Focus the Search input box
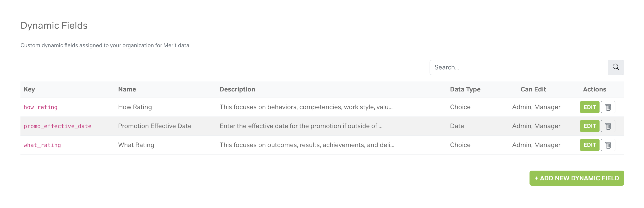The height and width of the screenshot is (208, 644). click(519, 67)
